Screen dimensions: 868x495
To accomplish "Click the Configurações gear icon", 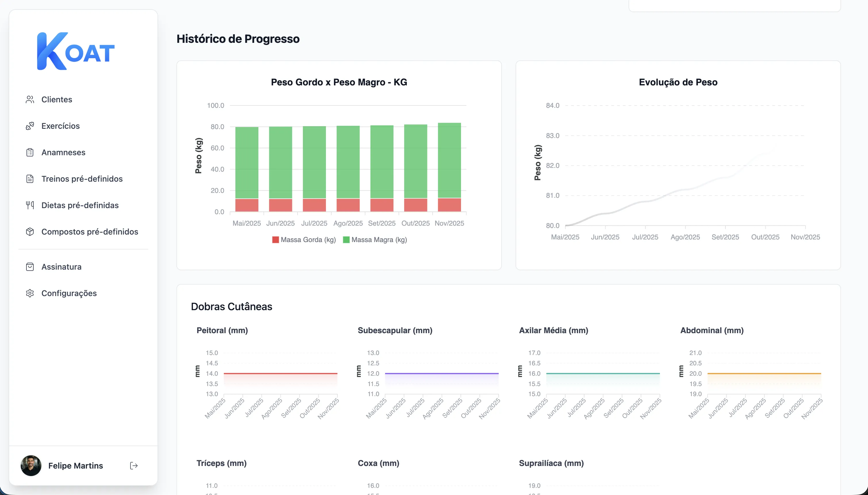I will (x=30, y=293).
